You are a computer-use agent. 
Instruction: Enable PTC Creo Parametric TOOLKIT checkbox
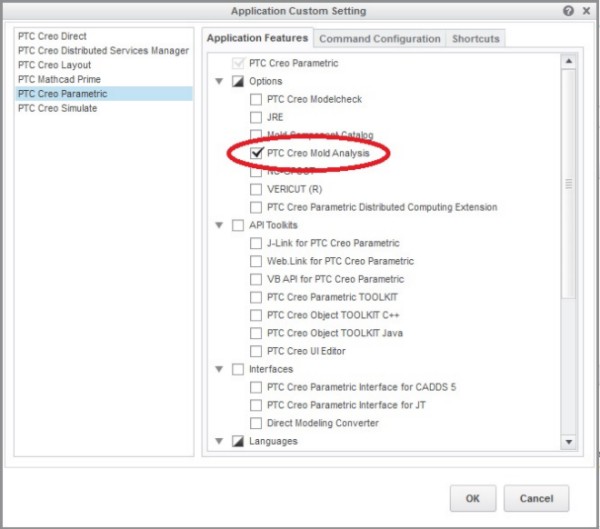(256, 297)
